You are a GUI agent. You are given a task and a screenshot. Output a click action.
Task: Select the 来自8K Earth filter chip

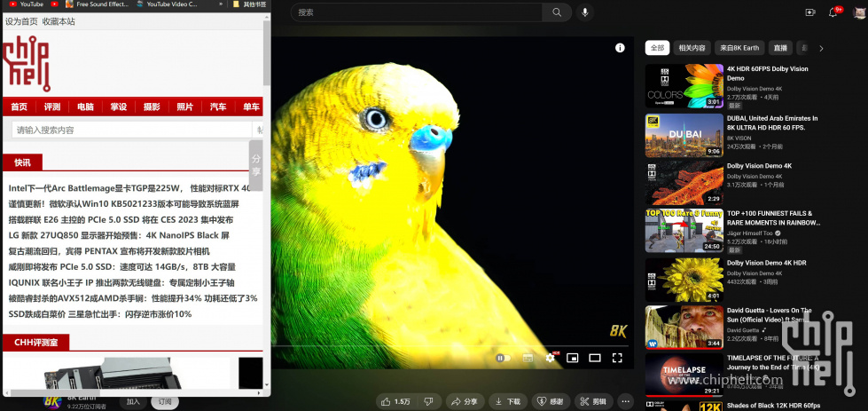[739, 48]
